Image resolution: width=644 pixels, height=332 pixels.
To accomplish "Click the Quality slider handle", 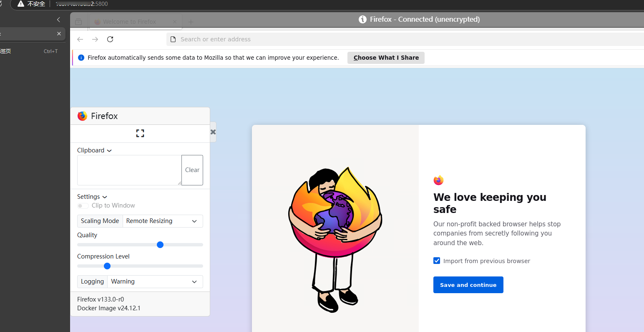I will 160,245.
